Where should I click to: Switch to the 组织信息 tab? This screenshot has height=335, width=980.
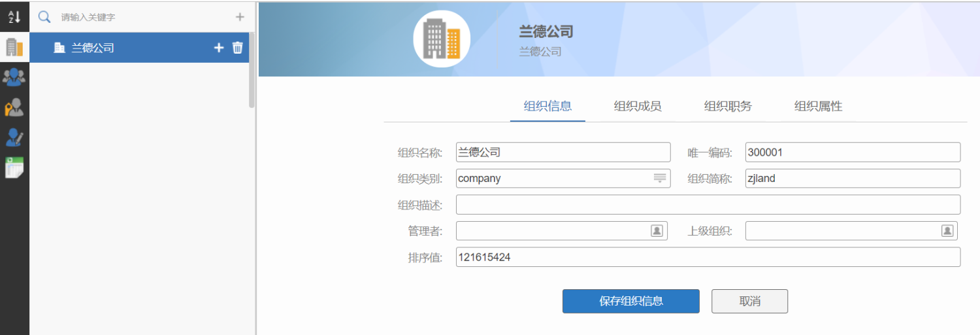pos(547,107)
